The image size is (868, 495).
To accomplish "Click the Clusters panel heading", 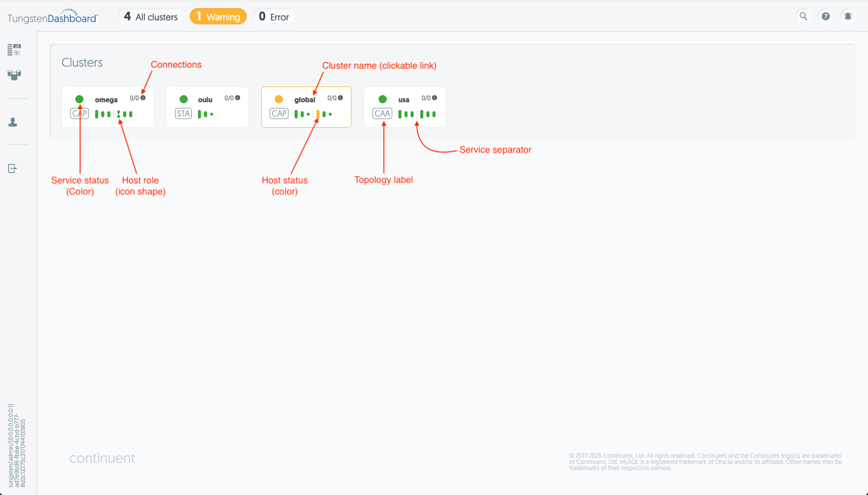I will (82, 63).
